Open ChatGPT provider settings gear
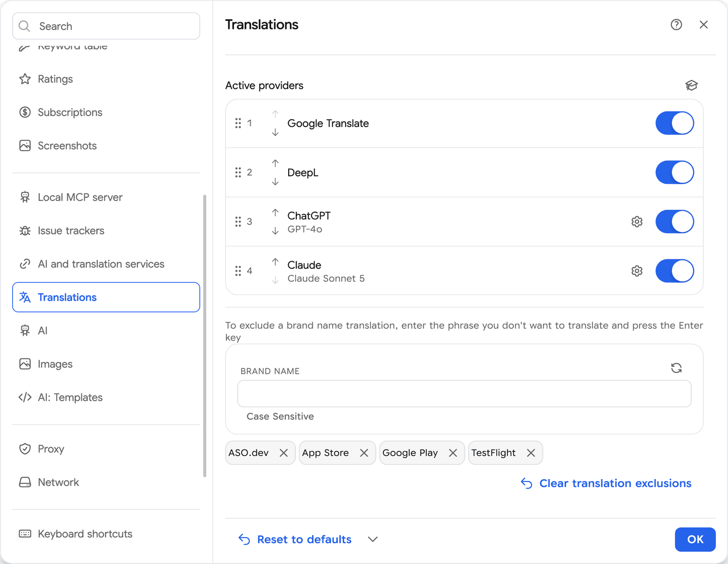728x564 pixels. pos(637,222)
